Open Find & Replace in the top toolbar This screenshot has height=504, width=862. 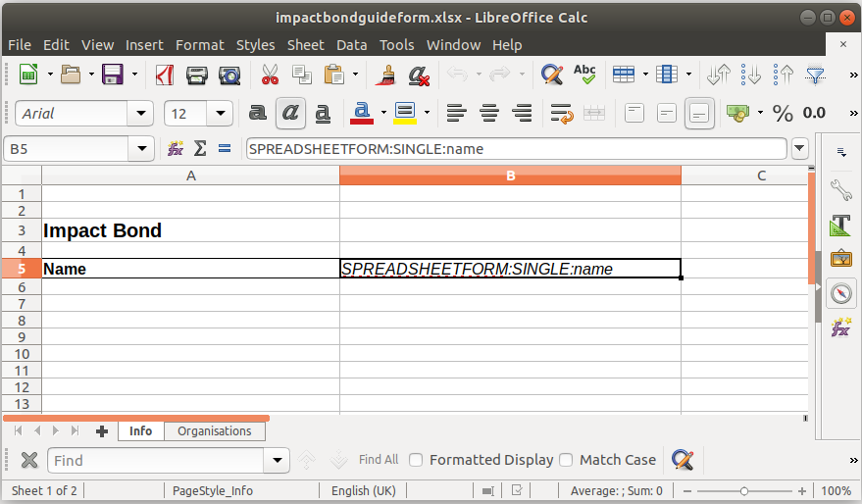click(552, 75)
